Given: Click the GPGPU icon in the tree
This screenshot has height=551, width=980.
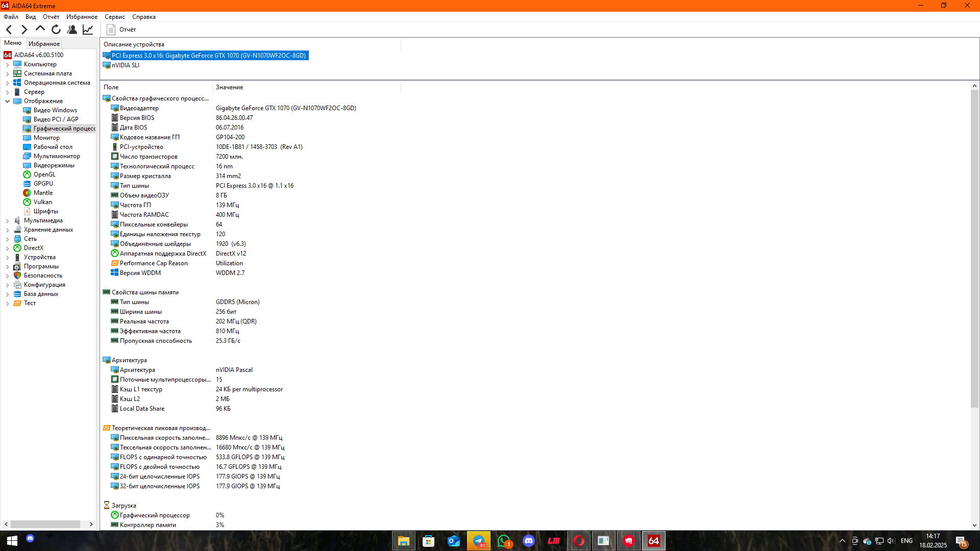Looking at the screenshot, I should pos(27,184).
